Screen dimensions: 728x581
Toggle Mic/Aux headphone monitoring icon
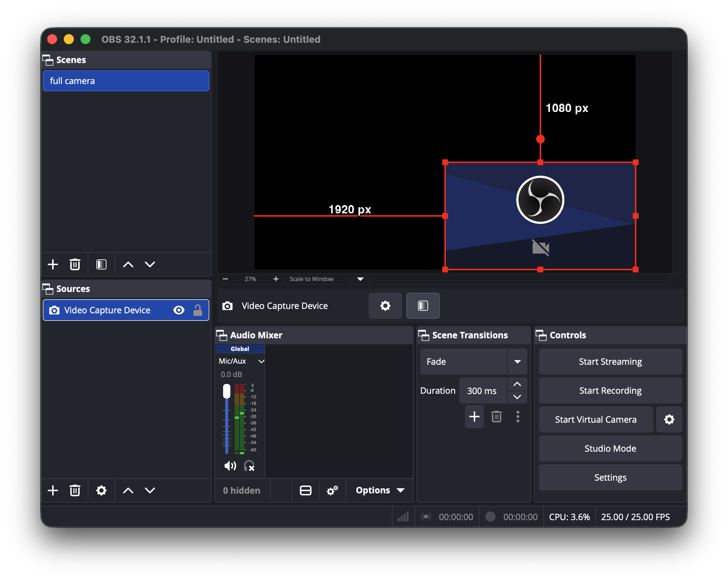tap(249, 466)
